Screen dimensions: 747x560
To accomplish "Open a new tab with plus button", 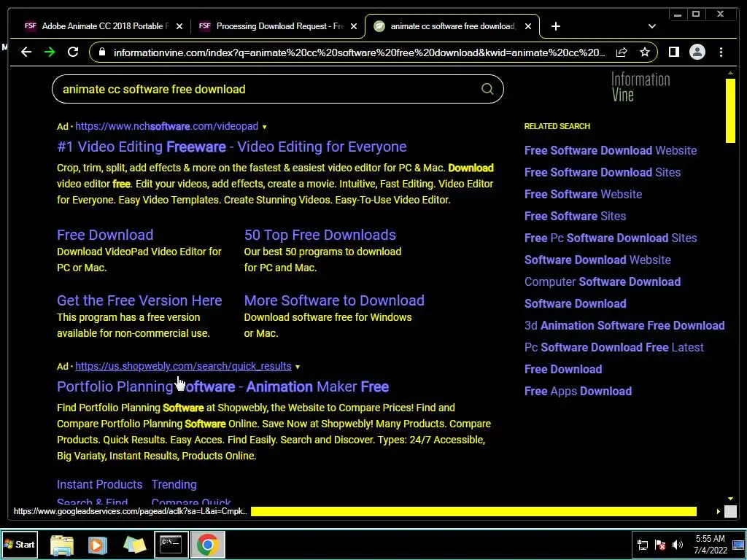I will [555, 26].
